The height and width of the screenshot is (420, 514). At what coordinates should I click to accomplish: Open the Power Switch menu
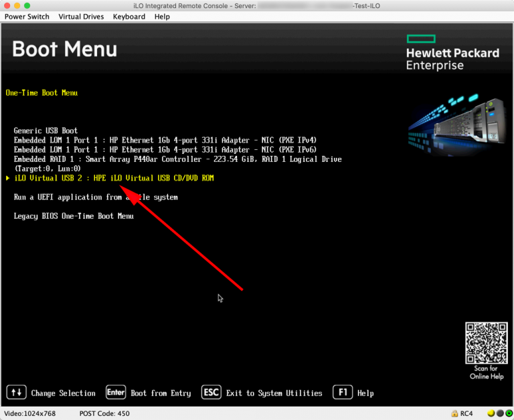pyautogui.click(x=27, y=17)
